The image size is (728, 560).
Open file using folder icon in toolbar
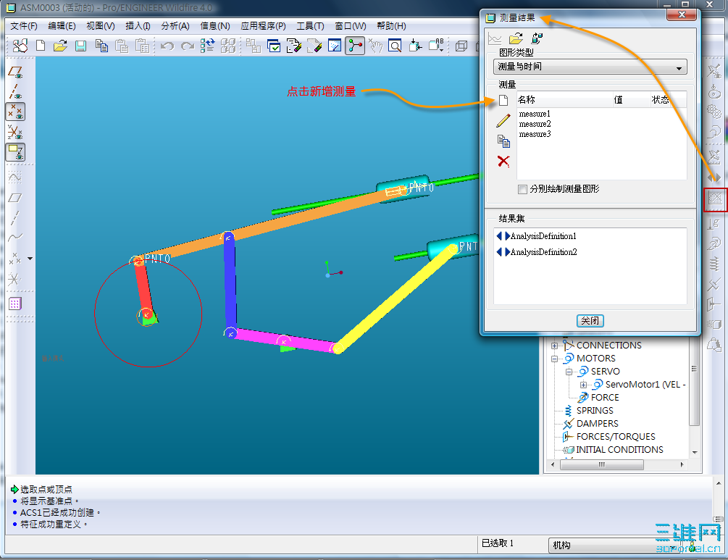(60, 46)
